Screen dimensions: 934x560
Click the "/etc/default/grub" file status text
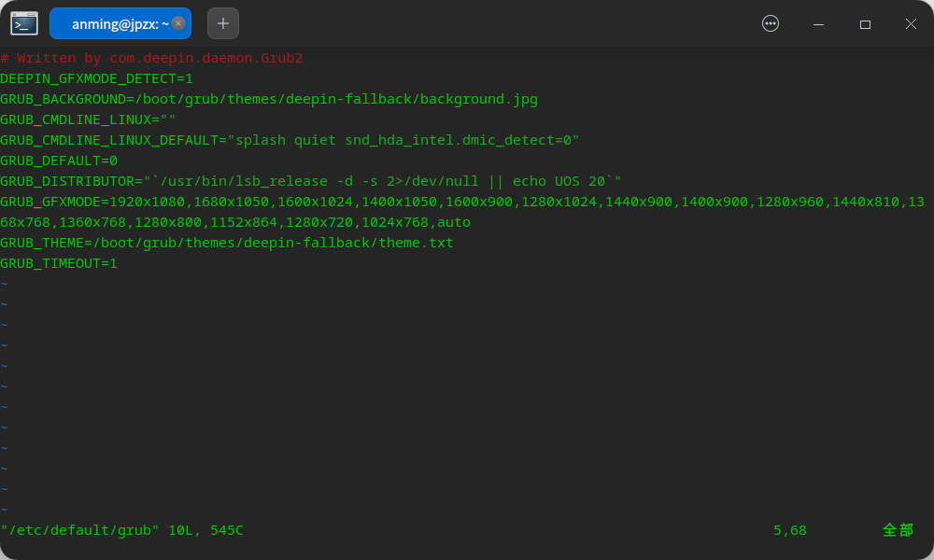(x=80, y=530)
